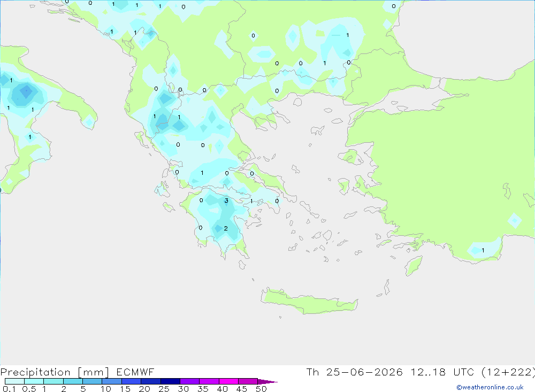Click the 30–35 mm purple legend swatch
535x392 pixels.
coord(189,381)
